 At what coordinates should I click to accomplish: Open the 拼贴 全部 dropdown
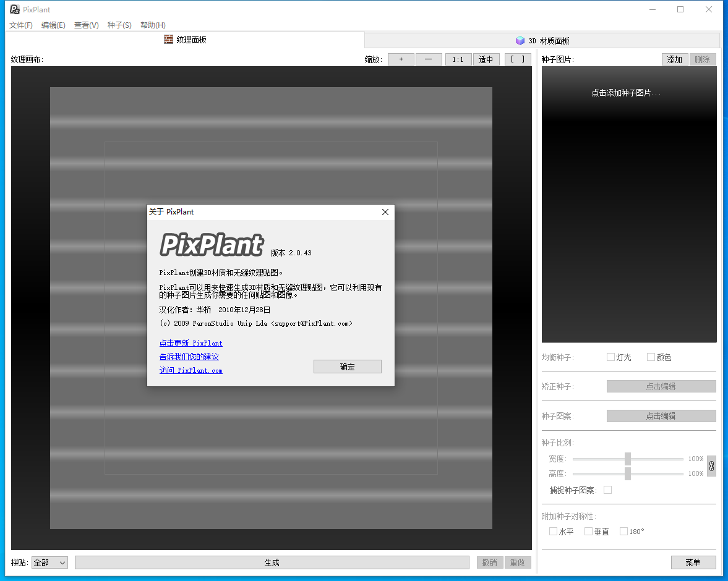point(49,562)
